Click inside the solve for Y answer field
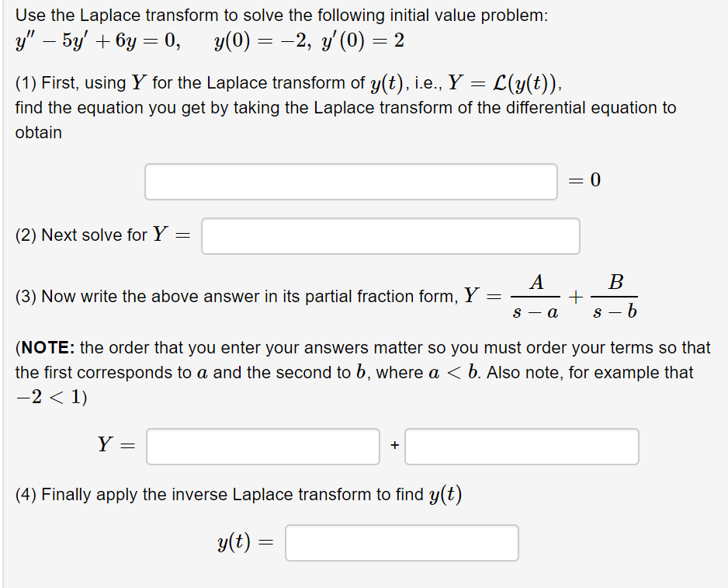Viewport: 728px width, 588px height. pyautogui.click(x=390, y=236)
